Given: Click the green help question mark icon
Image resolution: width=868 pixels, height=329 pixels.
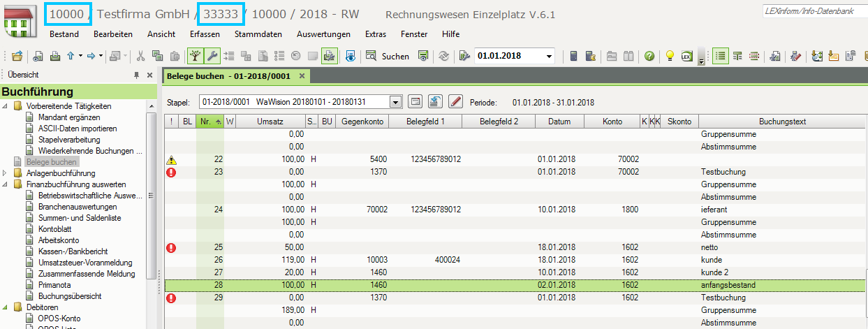Looking at the screenshot, I should tap(649, 57).
